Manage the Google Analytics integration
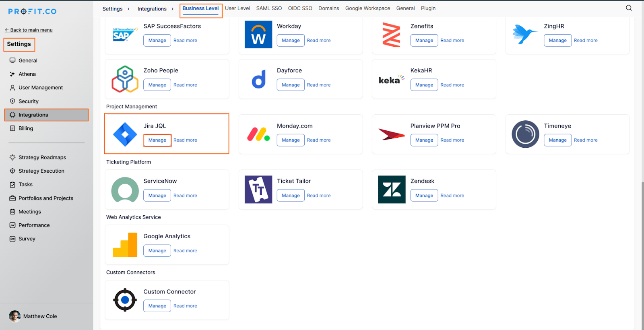 click(157, 251)
